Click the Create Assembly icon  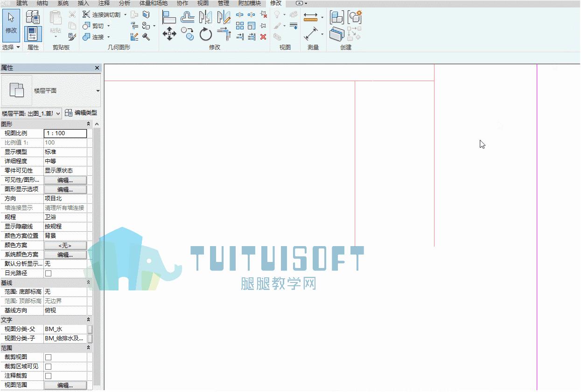pyautogui.click(x=337, y=17)
